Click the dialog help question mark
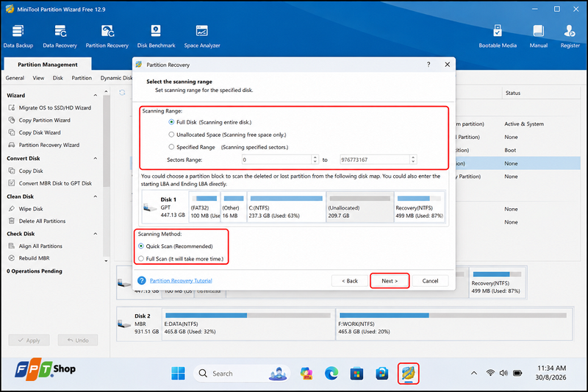 click(429, 65)
